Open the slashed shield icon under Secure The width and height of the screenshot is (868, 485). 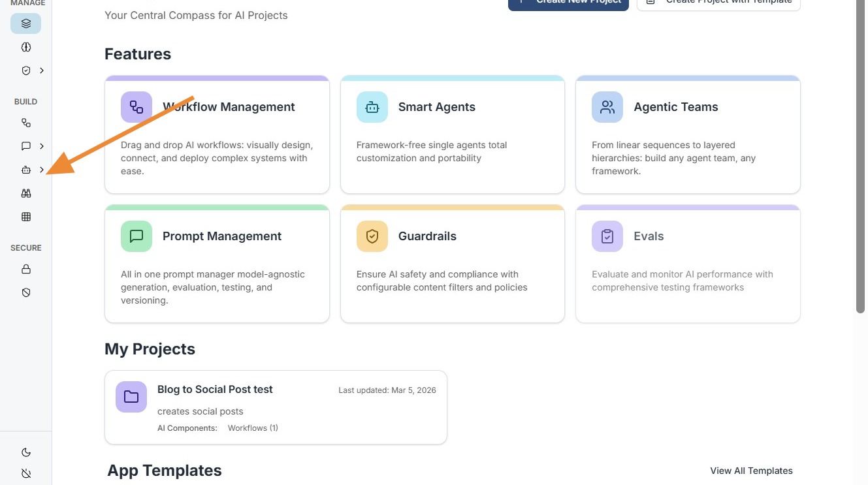pos(26,292)
